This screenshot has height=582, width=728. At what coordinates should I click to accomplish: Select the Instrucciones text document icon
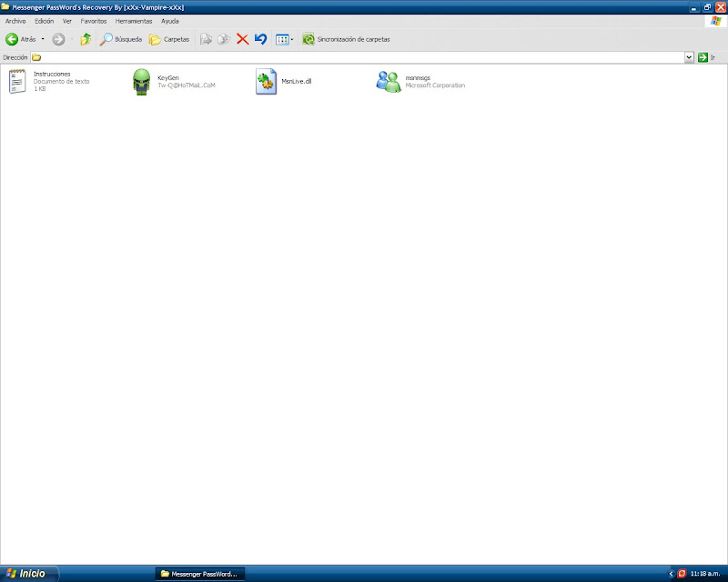[x=17, y=81]
